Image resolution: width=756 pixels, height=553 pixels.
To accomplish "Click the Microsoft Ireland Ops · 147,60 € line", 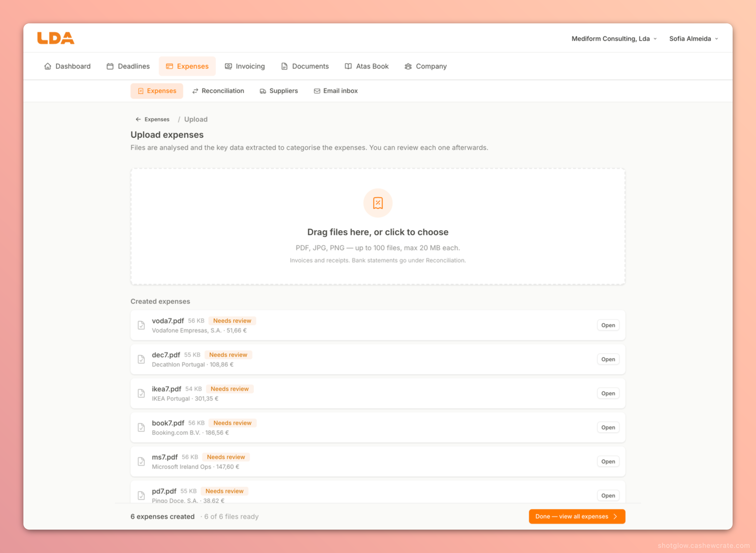I will 196,467.
